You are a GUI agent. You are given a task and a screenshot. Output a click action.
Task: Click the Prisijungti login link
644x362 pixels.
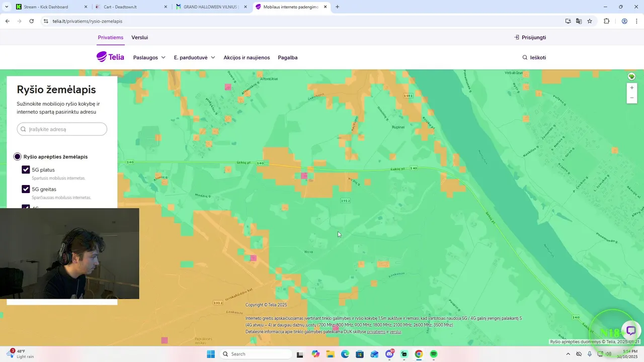point(530,37)
